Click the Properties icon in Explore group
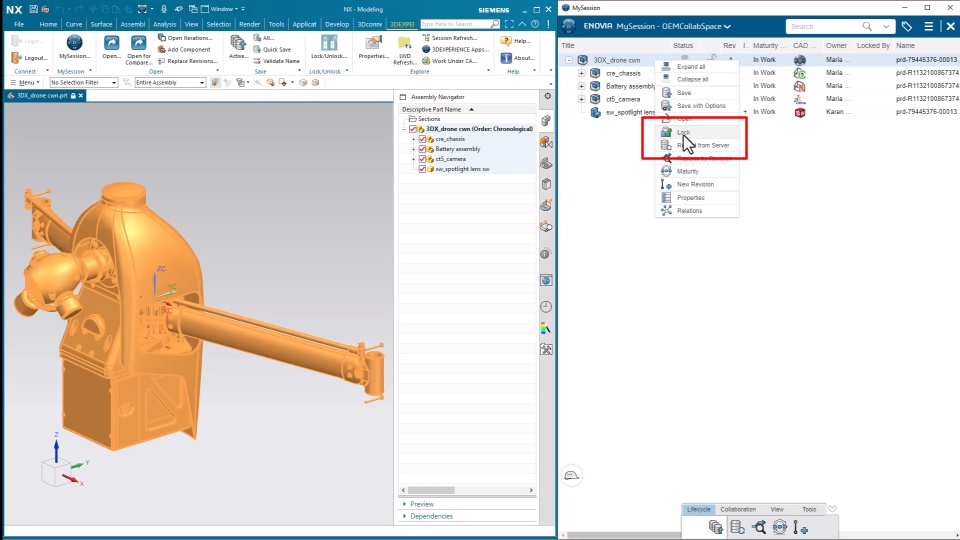This screenshot has height=540, width=960. (373, 42)
